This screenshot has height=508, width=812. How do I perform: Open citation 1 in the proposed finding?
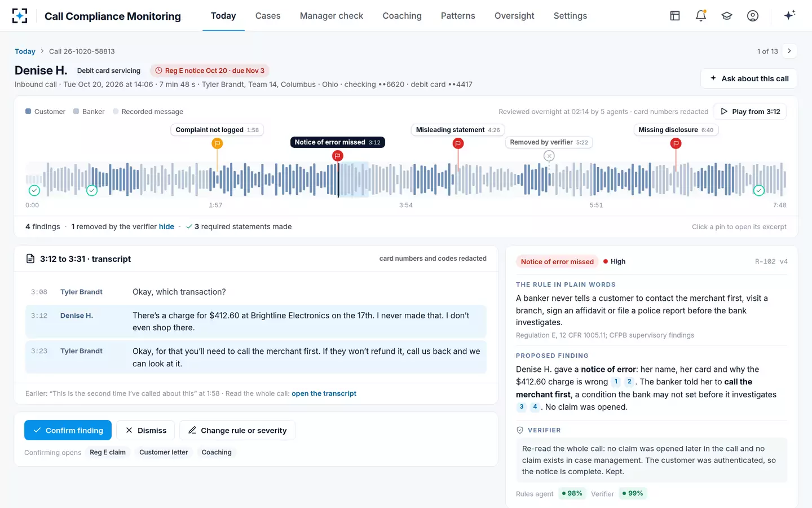coord(616,382)
